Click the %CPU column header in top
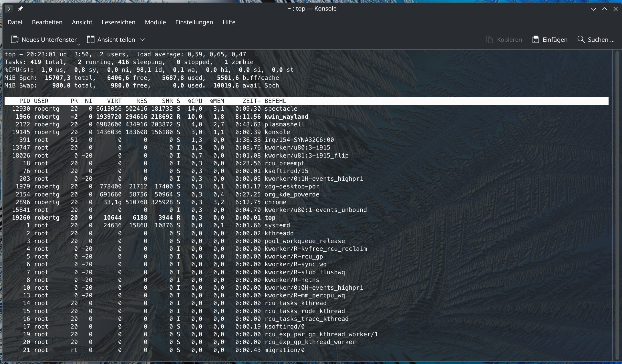The height and width of the screenshot is (364, 622). pos(195,101)
